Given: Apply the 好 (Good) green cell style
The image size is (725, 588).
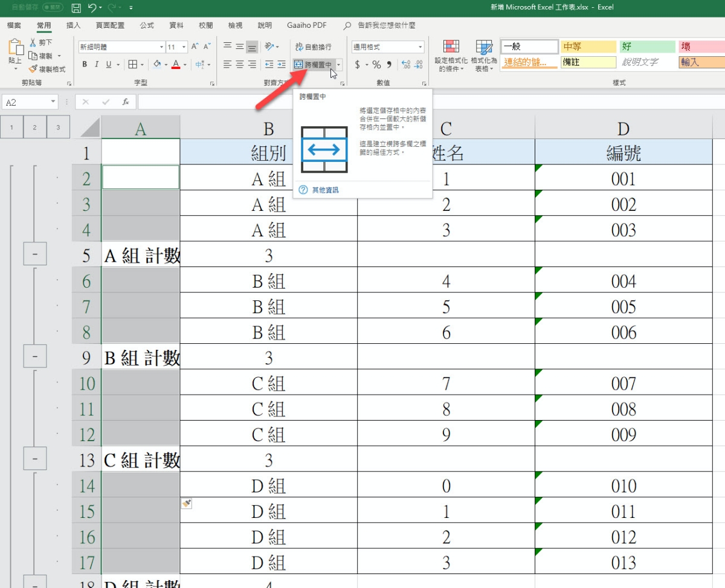Looking at the screenshot, I should pos(647,47).
